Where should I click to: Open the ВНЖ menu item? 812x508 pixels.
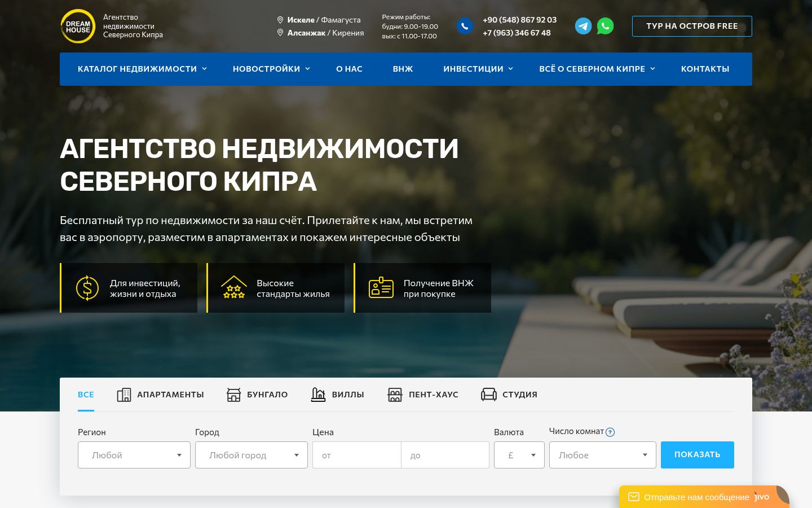[403, 69]
